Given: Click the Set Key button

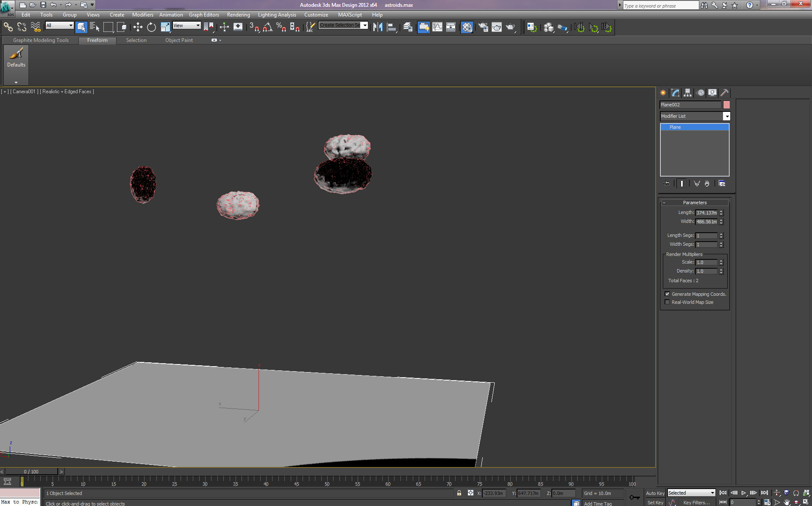Looking at the screenshot, I should coord(655,503).
